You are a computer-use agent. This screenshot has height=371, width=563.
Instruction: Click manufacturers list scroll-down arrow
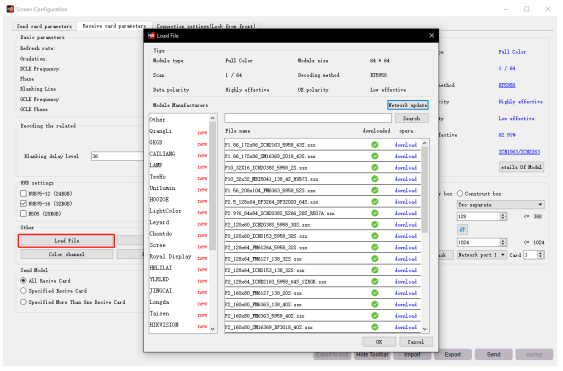213,329
